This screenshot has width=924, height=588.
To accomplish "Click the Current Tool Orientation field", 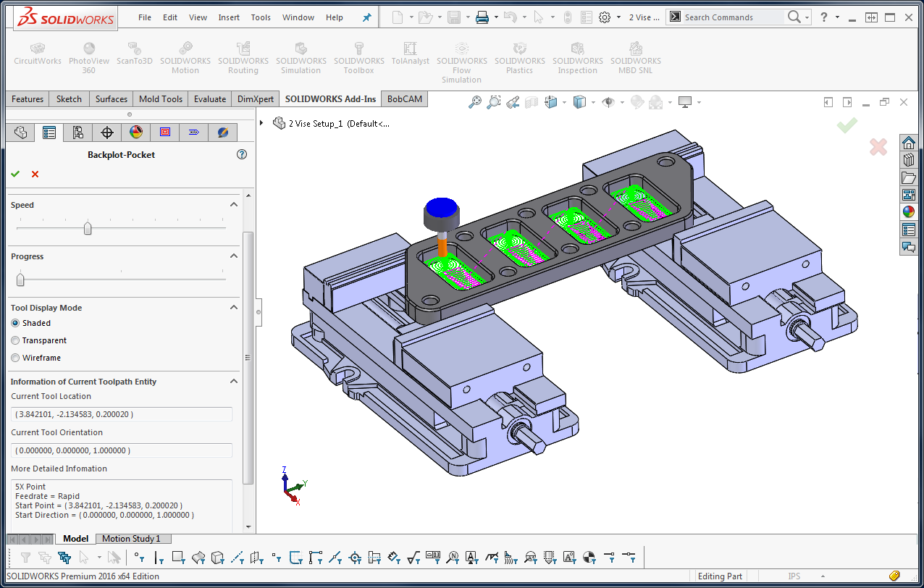I will coord(122,450).
